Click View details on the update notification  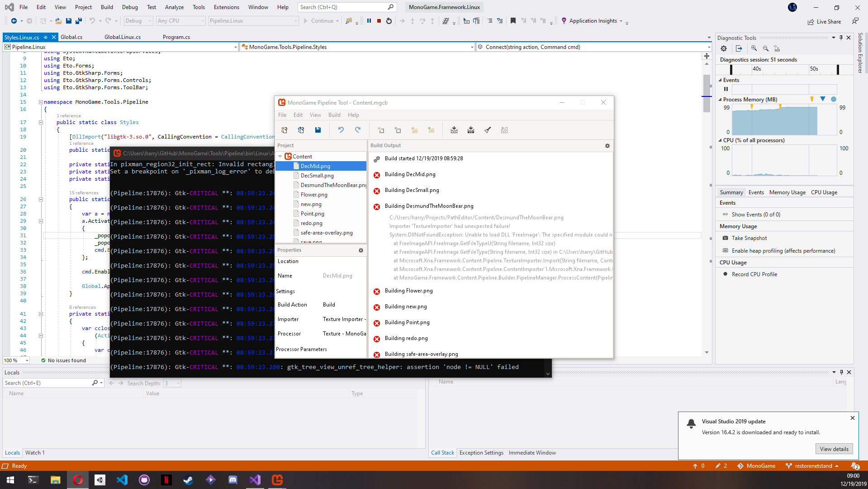(834, 449)
